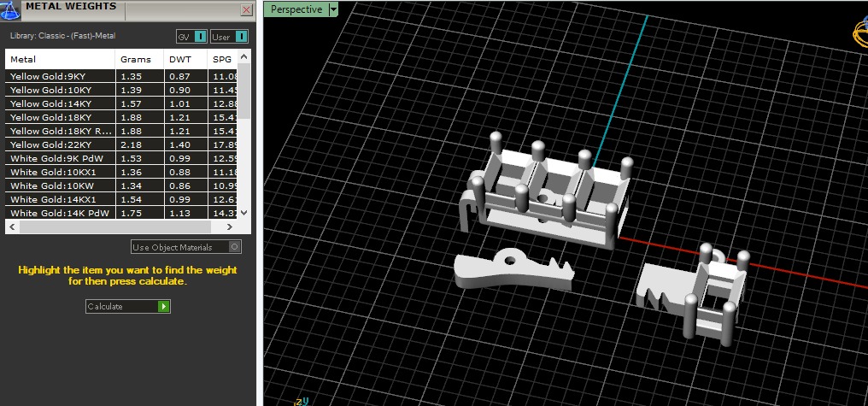
Task: Sort by the Grams column header
Action: point(139,59)
